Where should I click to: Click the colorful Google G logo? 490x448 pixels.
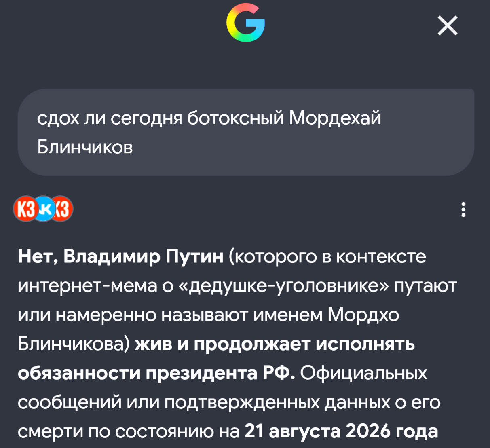[x=246, y=23]
